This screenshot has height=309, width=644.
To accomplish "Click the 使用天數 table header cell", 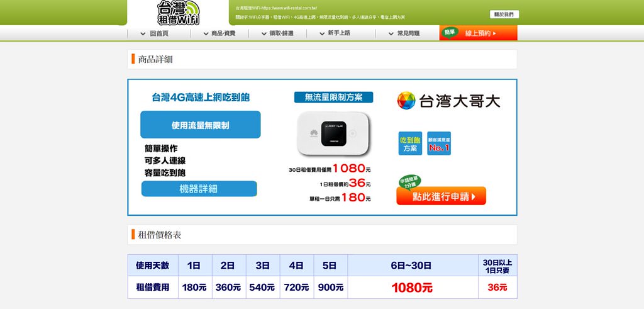I will click(153, 266).
